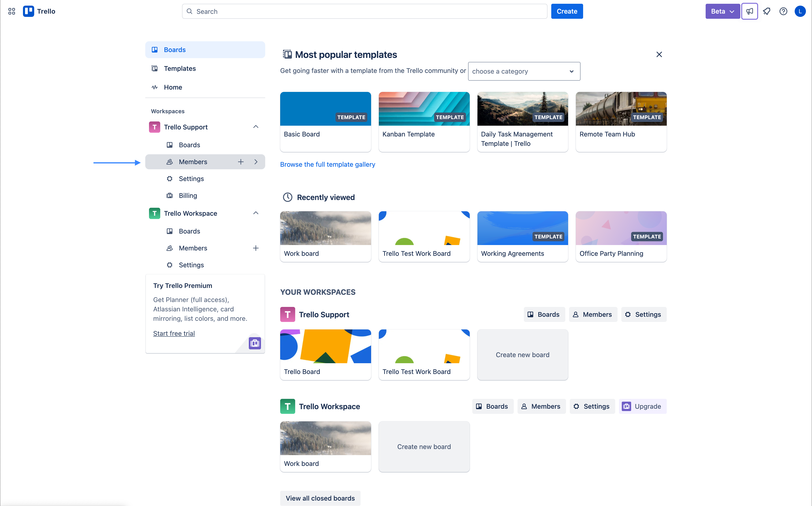Viewport: 812px width, 506px height.
Task: Open Trello Test Work Board in Recently viewed
Action: click(x=424, y=237)
